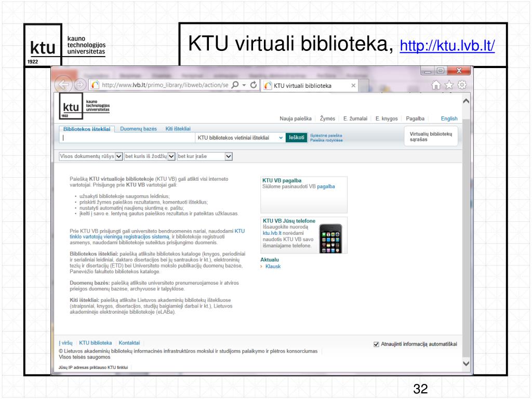Click KTU VB pagalba heading

[282, 180]
